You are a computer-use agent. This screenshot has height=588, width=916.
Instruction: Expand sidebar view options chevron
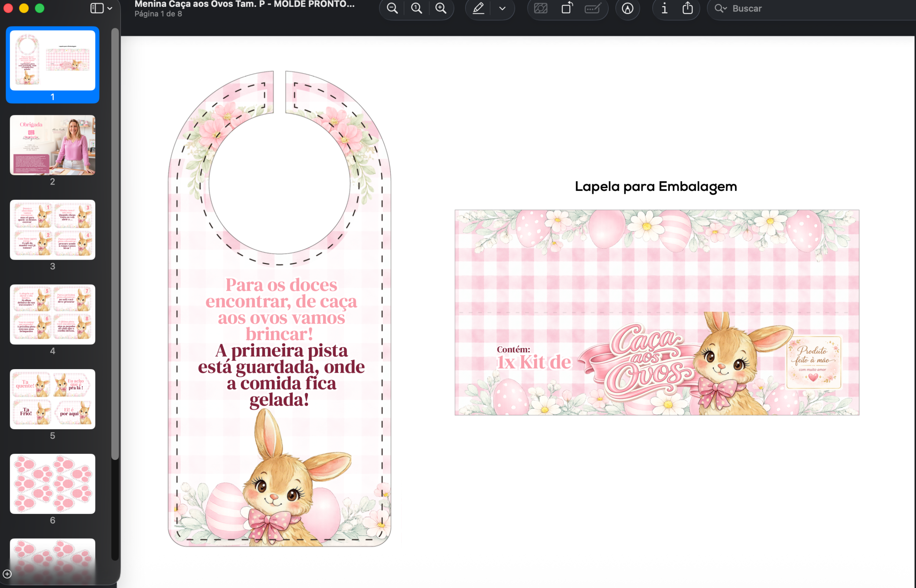click(110, 8)
